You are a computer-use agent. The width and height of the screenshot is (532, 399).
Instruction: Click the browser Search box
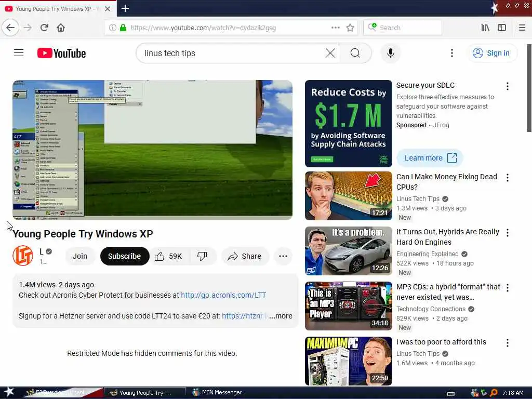tap(403, 28)
